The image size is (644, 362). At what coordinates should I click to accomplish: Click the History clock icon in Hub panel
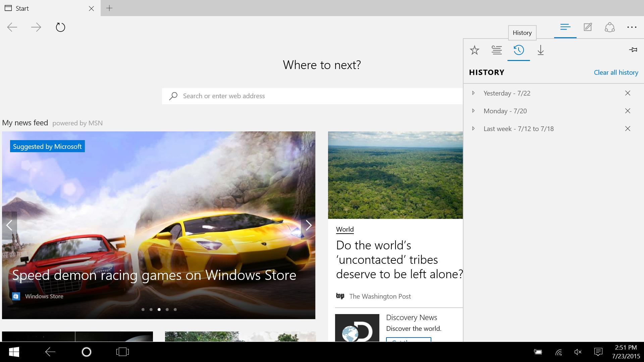point(518,50)
